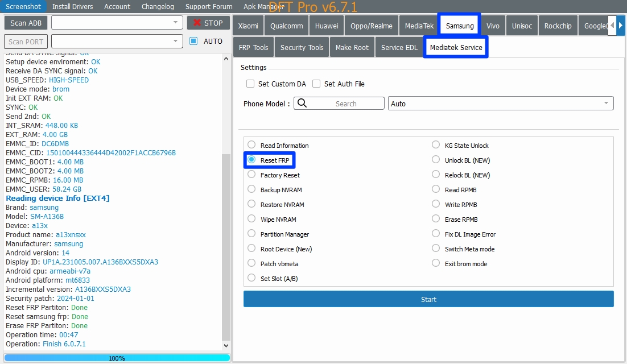Select Backup NVRAM option

(x=251, y=189)
